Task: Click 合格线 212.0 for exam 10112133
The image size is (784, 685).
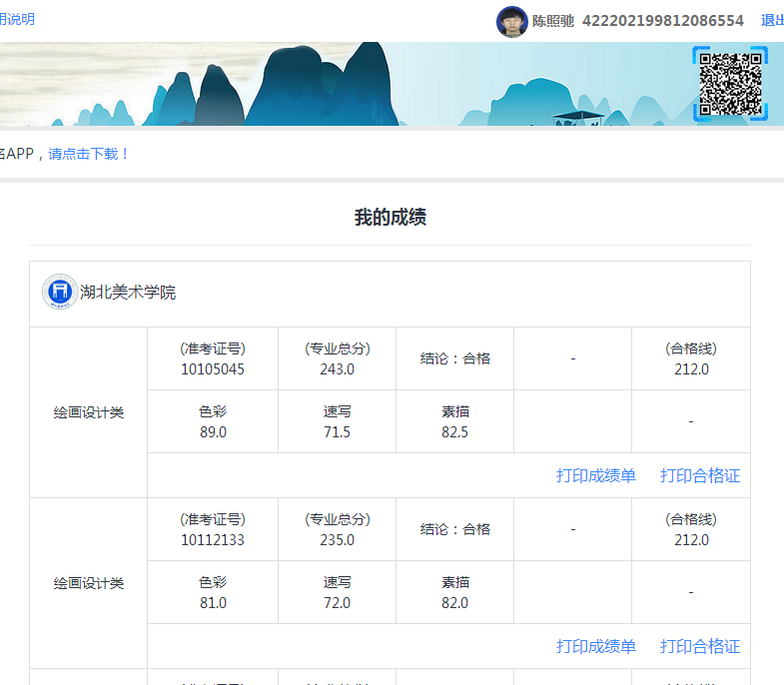Action: [691, 540]
